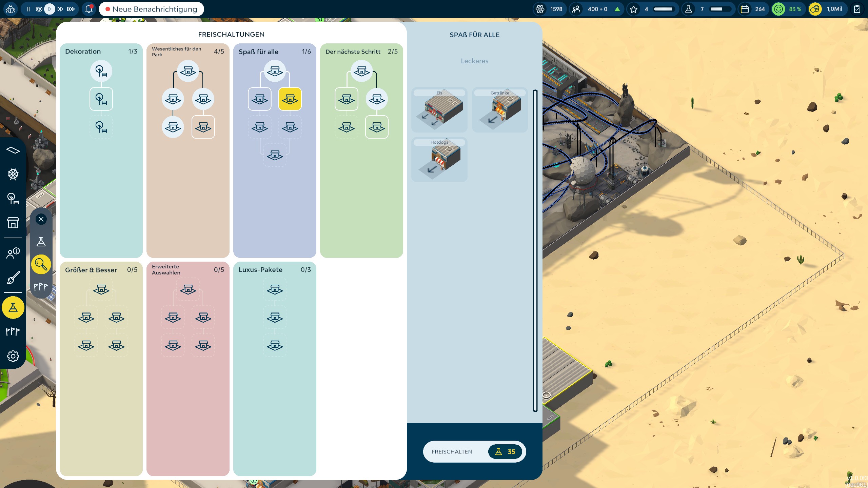The image size is (868, 488).
Task: Select highlighted yellow node in Spaß für alle
Action: [x=290, y=99]
